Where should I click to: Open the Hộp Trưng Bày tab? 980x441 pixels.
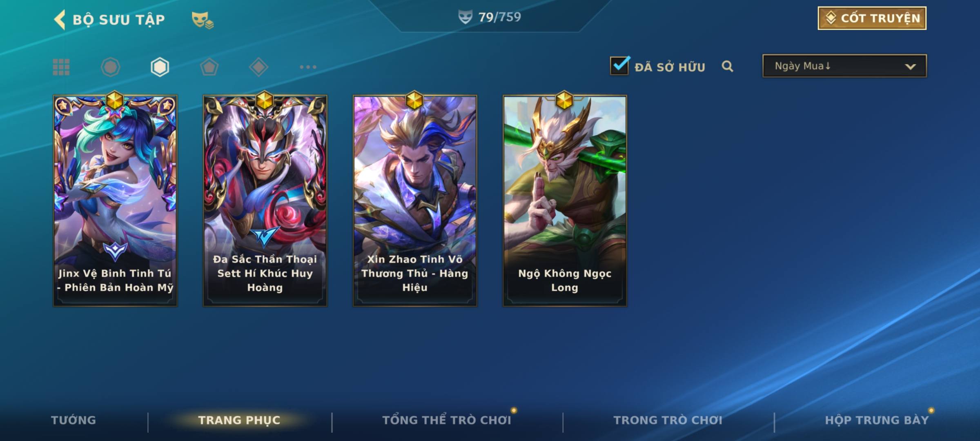pos(877,420)
